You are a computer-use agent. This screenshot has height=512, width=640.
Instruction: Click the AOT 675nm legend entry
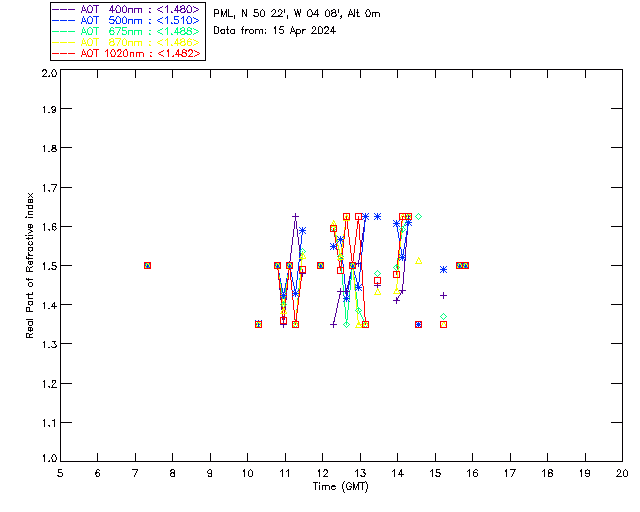click(x=127, y=31)
